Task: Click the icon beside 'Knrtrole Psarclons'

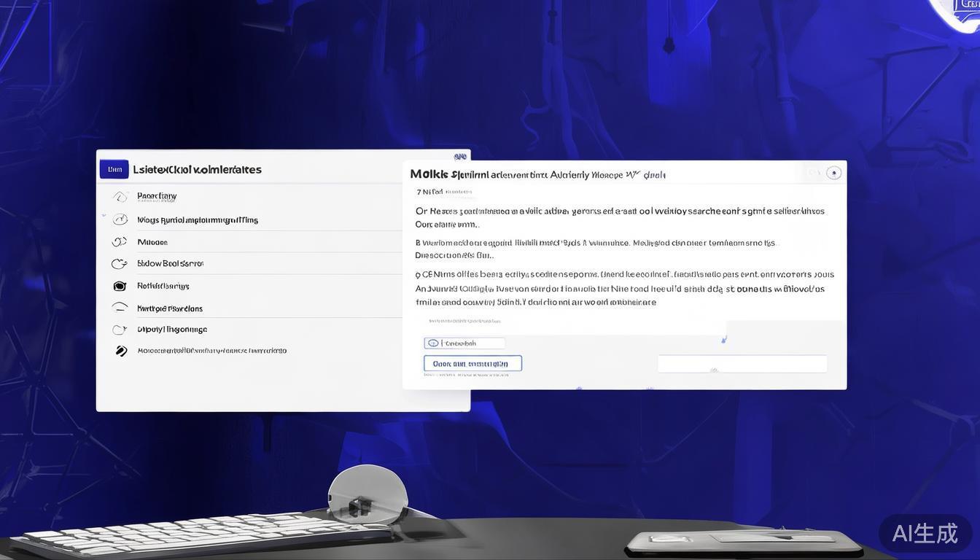Action: (120, 308)
